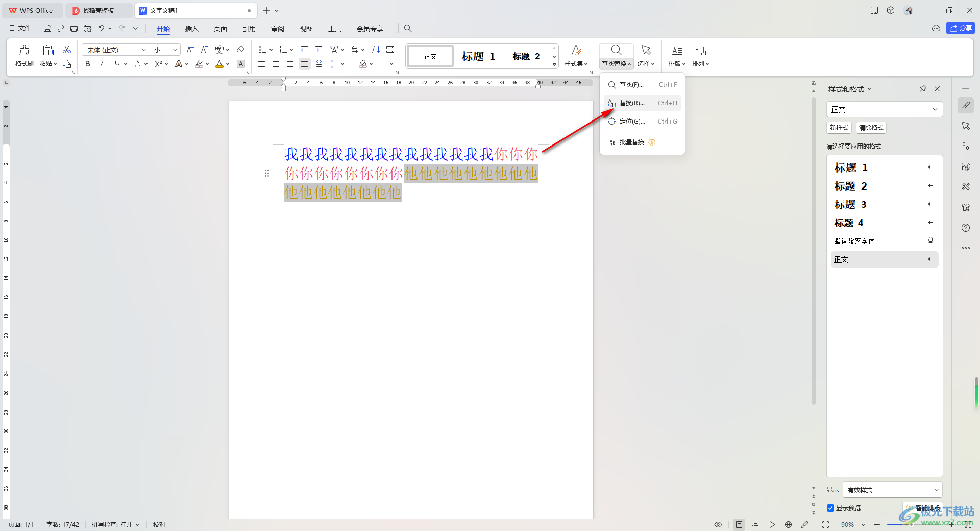Click the Undo arrow icon
This screenshot has height=531, width=980.
point(102,29)
